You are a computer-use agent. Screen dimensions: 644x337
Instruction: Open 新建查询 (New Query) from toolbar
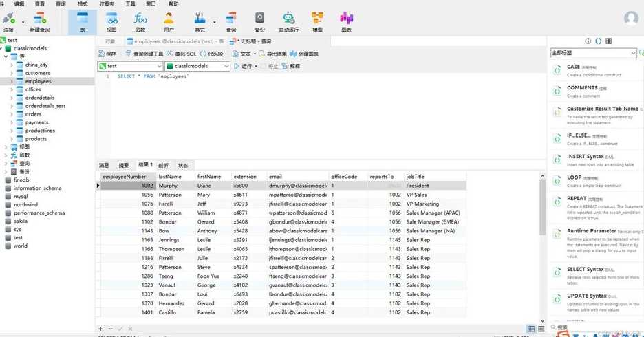pyautogui.click(x=39, y=22)
